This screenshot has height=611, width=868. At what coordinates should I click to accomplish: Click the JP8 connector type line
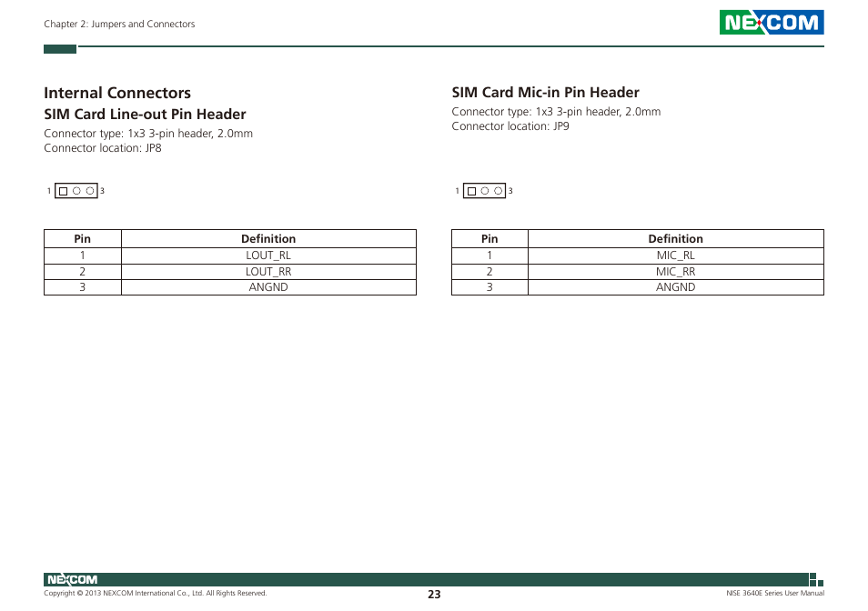148,134
